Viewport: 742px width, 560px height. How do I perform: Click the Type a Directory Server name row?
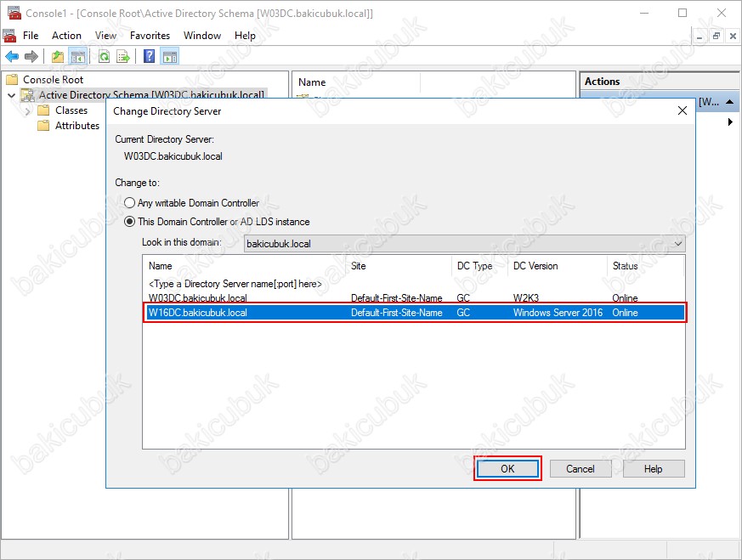point(414,284)
